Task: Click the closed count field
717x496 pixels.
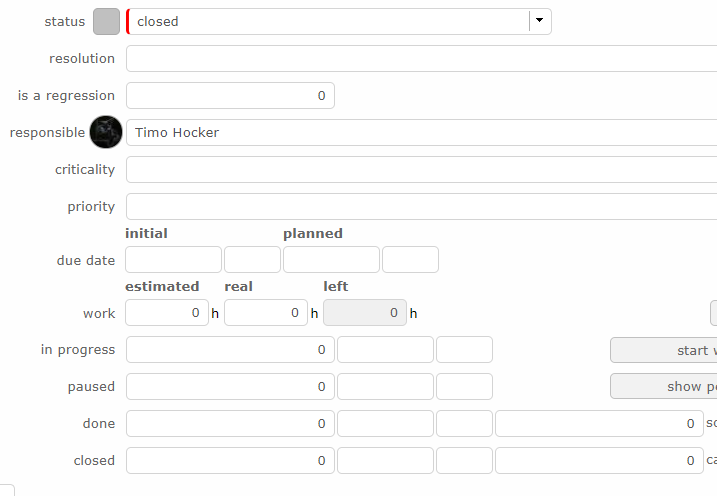Action: pyautogui.click(x=230, y=461)
